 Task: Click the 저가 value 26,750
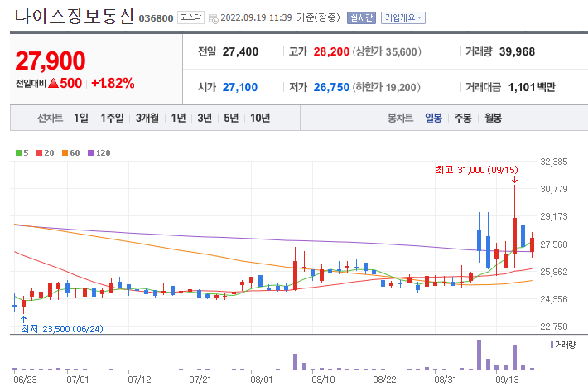coord(331,88)
